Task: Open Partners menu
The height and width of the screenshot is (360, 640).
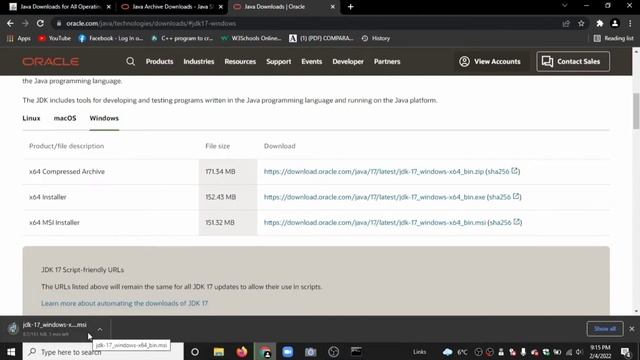Action: (x=387, y=62)
